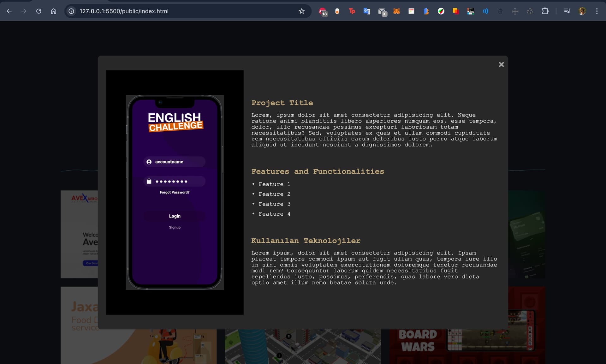Open the blue sound waves extension

click(485, 11)
